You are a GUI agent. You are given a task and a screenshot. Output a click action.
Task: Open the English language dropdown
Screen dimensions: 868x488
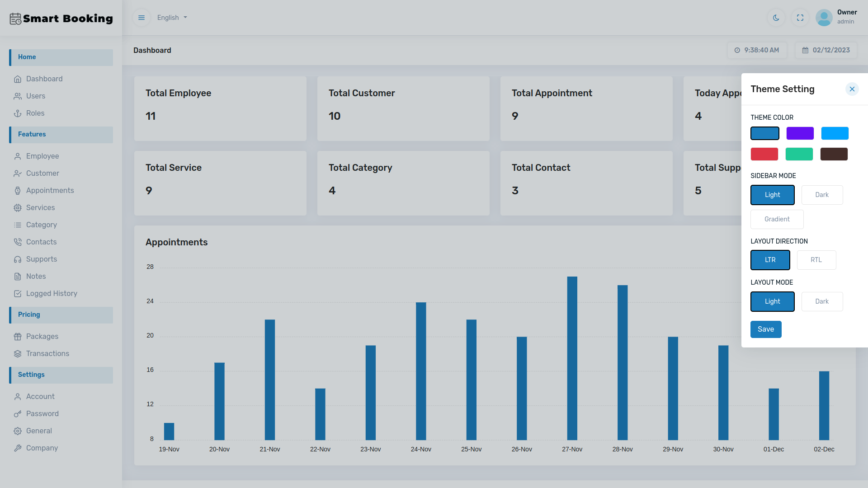(172, 18)
